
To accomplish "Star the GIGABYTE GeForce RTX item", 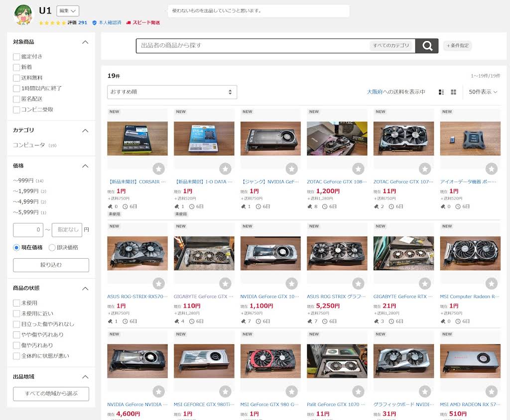I will pyautogui.click(x=425, y=284).
